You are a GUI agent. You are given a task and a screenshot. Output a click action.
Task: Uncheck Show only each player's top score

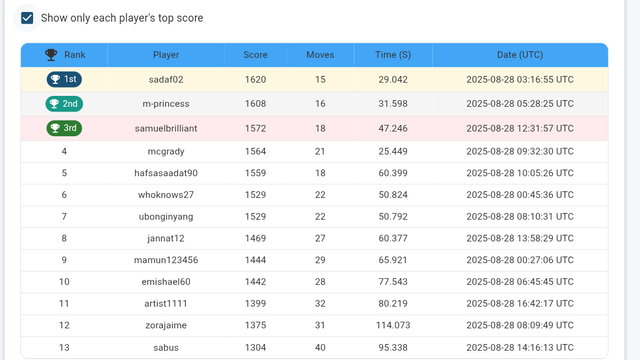click(27, 18)
